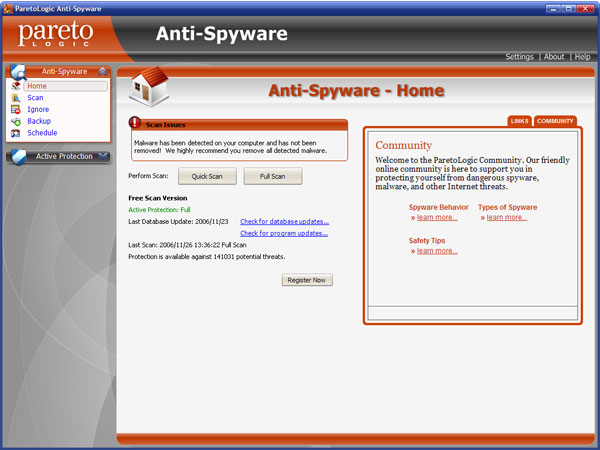
Task: Start a Full Scan
Action: (272, 176)
